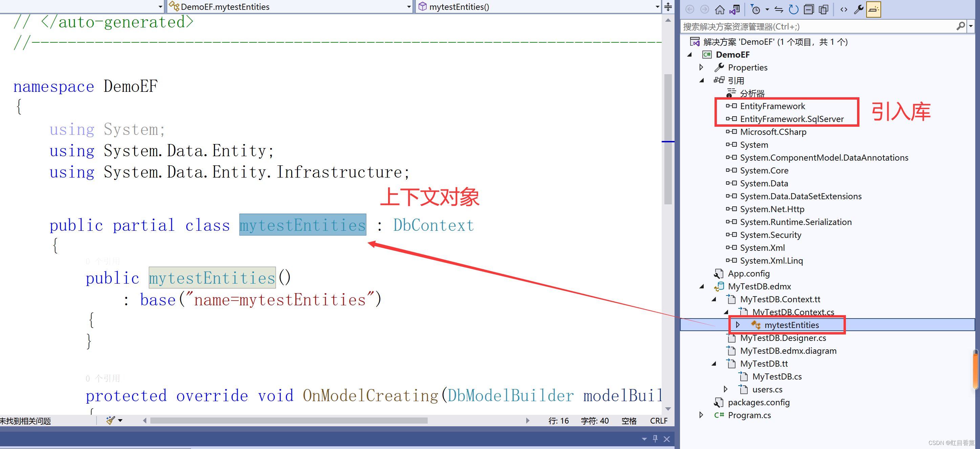The width and height of the screenshot is (980, 449).
Task: Refresh the Solution Explorer tree
Action: point(794,9)
